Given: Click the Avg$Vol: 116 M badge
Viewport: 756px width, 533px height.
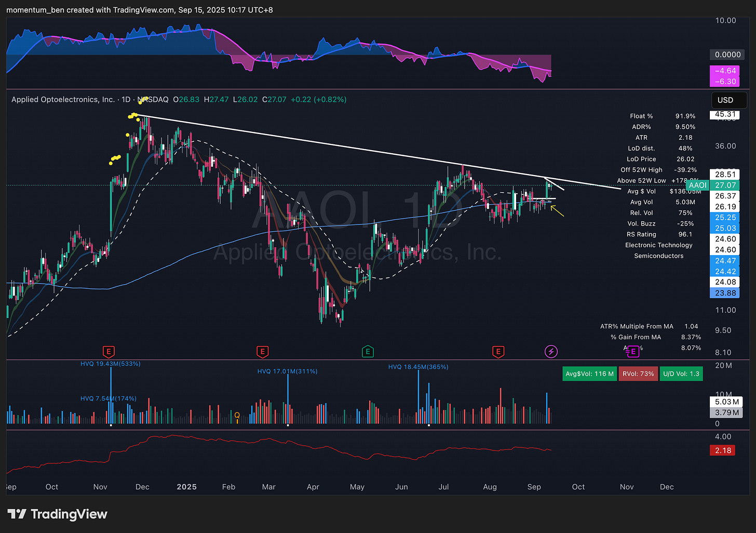Looking at the screenshot, I should (589, 374).
